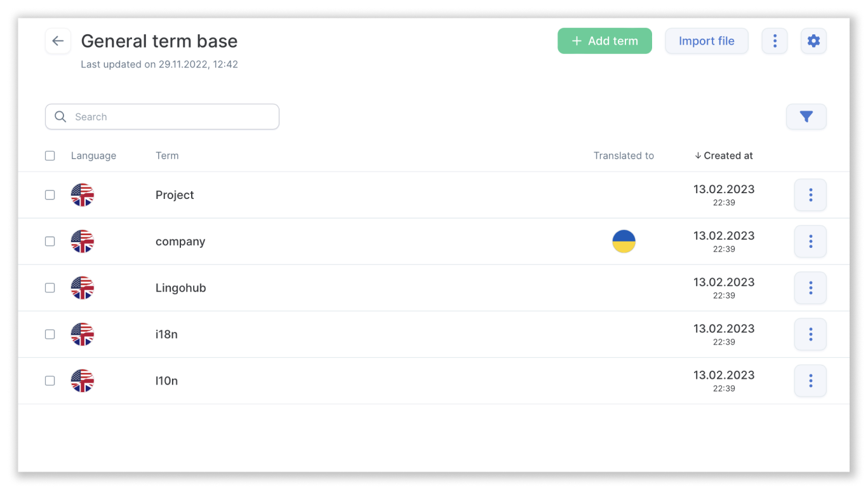
Task: Toggle the select-all checkbox in header
Action: coord(50,156)
